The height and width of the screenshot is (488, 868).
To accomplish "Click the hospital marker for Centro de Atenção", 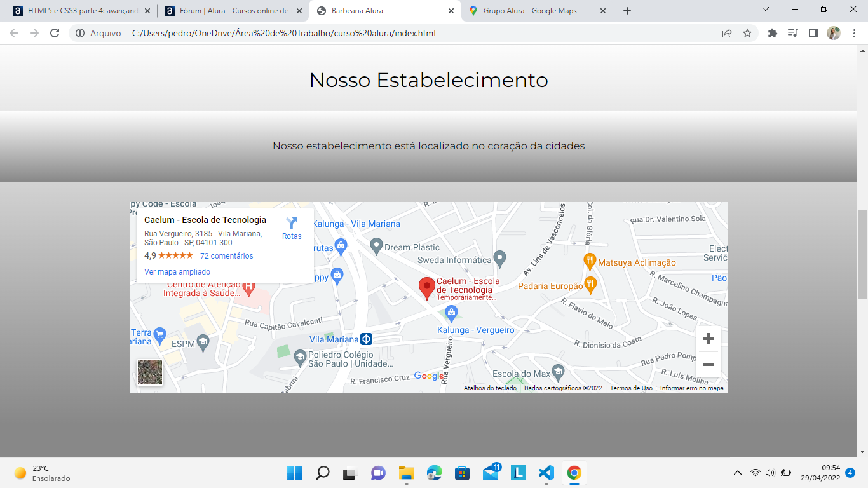I will tap(248, 287).
